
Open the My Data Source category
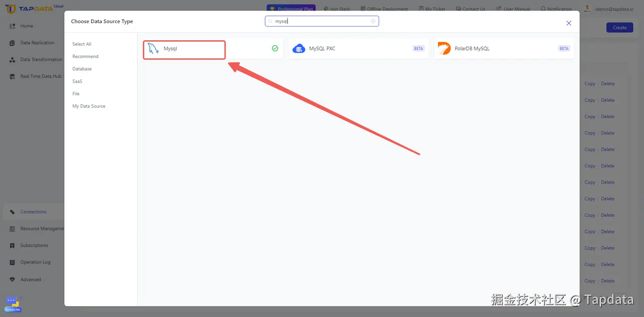tap(89, 106)
